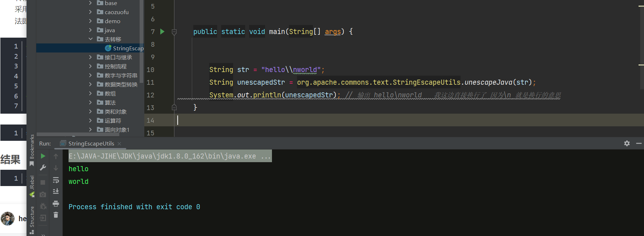The height and width of the screenshot is (236, 644).
Task: Collapse the 去转移 folder
Action: point(90,39)
